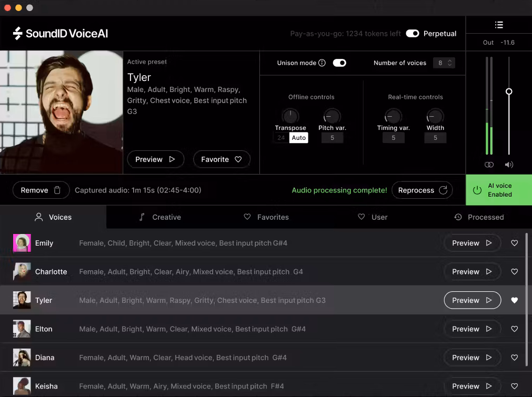Screen dimensions: 532x397
Task: Click the stereo link icon under meters
Action: coord(489,165)
